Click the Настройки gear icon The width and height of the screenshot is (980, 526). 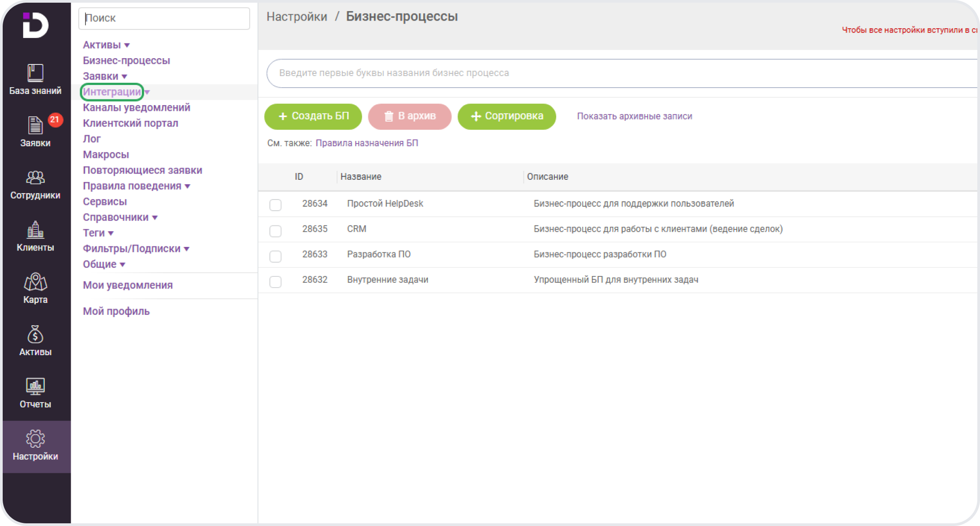click(x=35, y=439)
